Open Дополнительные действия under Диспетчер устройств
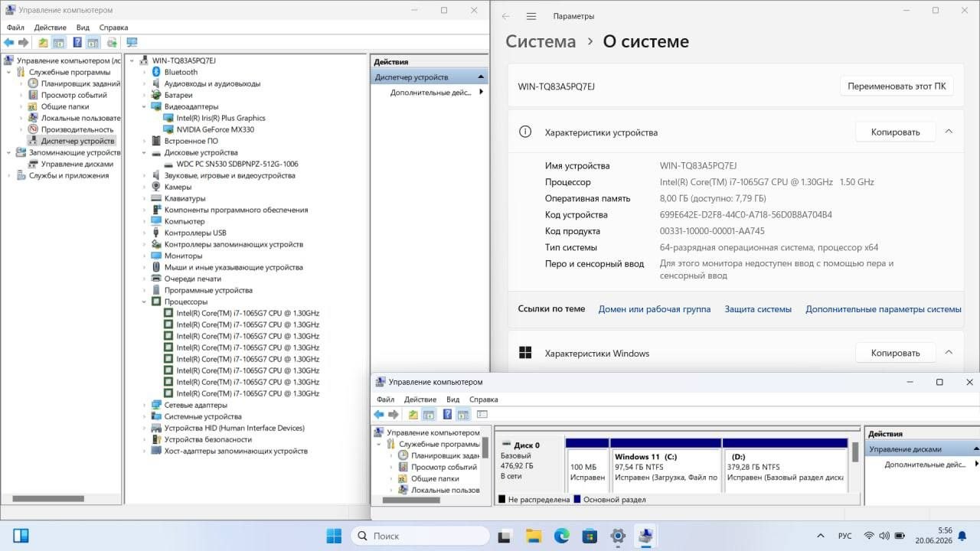 point(430,92)
